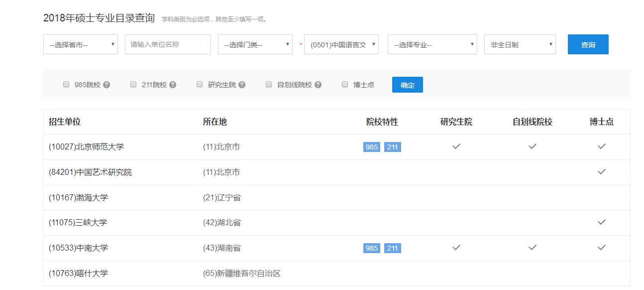The image size is (644, 290).
Task: Click the 确定 confirm button
Action: [x=408, y=85]
